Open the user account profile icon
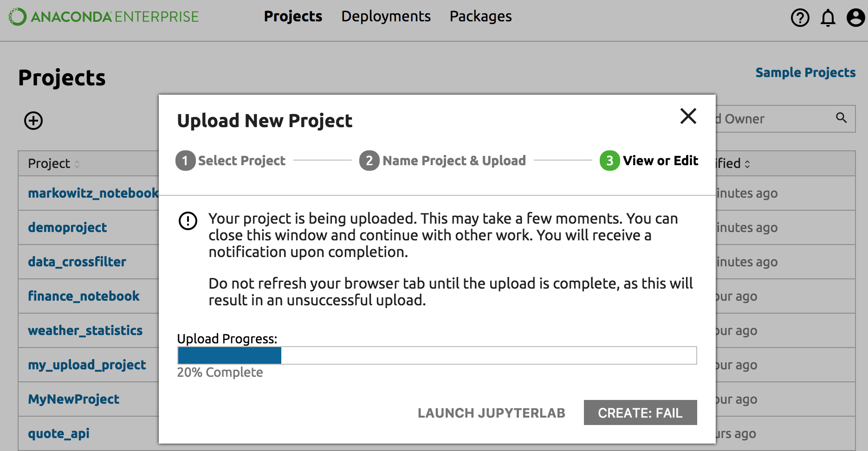Viewport: 868px width, 451px height. click(x=855, y=18)
